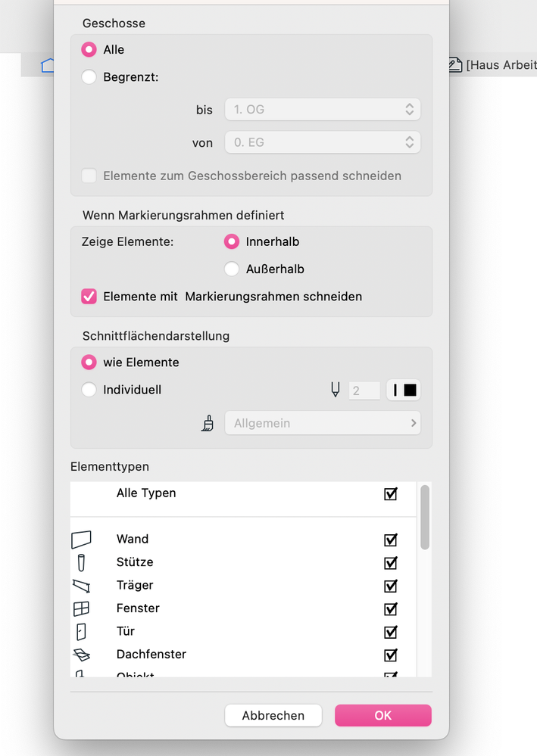Confirm dialog with the OK button
This screenshot has width=537, height=756.
click(383, 715)
